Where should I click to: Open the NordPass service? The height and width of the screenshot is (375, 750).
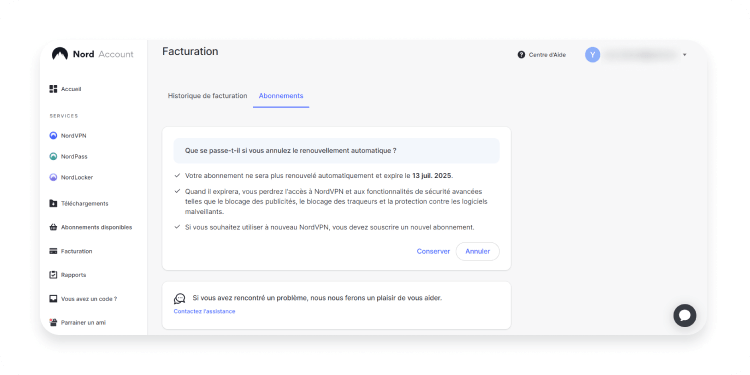click(x=68, y=156)
